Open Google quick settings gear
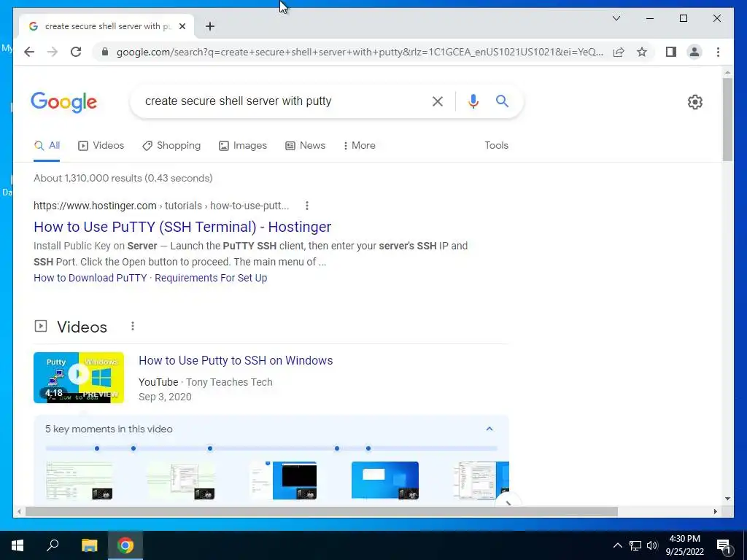Image resolution: width=747 pixels, height=560 pixels. tap(694, 102)
